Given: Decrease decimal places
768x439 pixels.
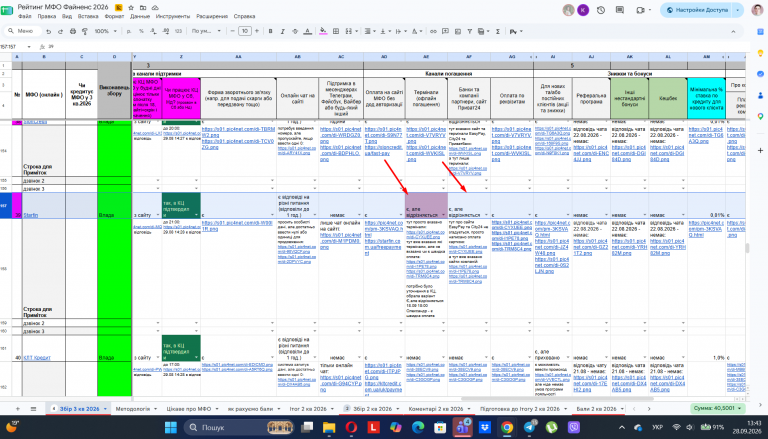Looking at the screenshot, I should (153, 31).
